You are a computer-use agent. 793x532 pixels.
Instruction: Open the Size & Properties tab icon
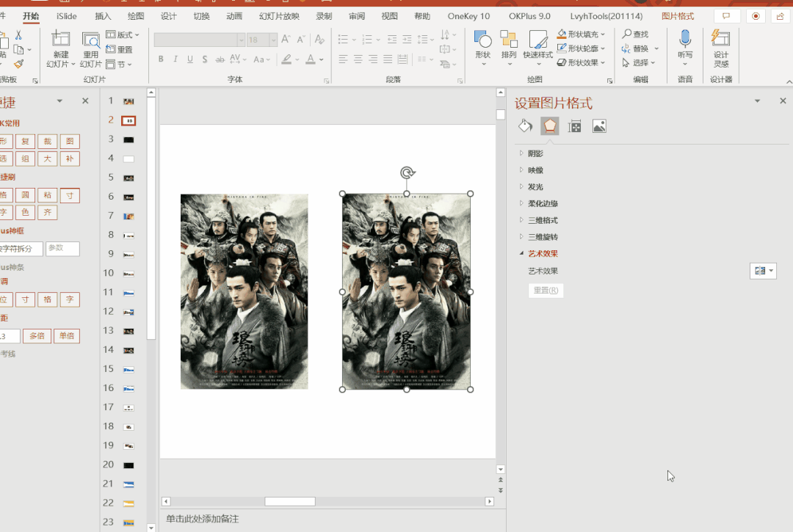pyautogui.click(x=574, y=125)
